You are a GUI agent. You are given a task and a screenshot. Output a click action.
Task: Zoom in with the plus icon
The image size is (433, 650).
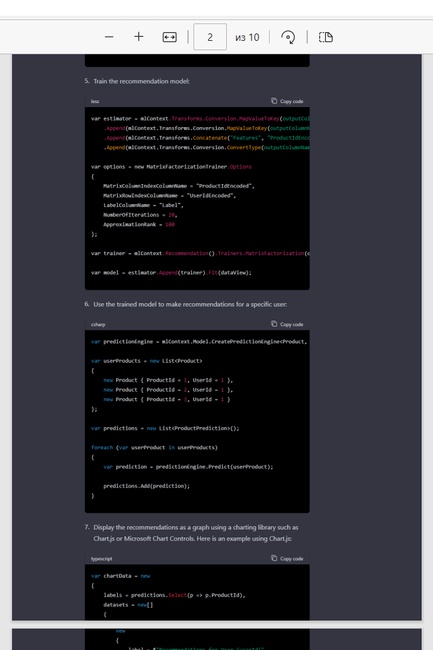pyautogui.click(x=139, y=37)
